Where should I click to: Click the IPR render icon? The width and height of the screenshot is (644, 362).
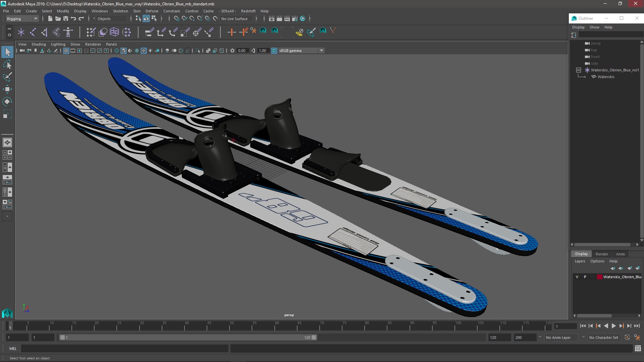tap(287, 19)
